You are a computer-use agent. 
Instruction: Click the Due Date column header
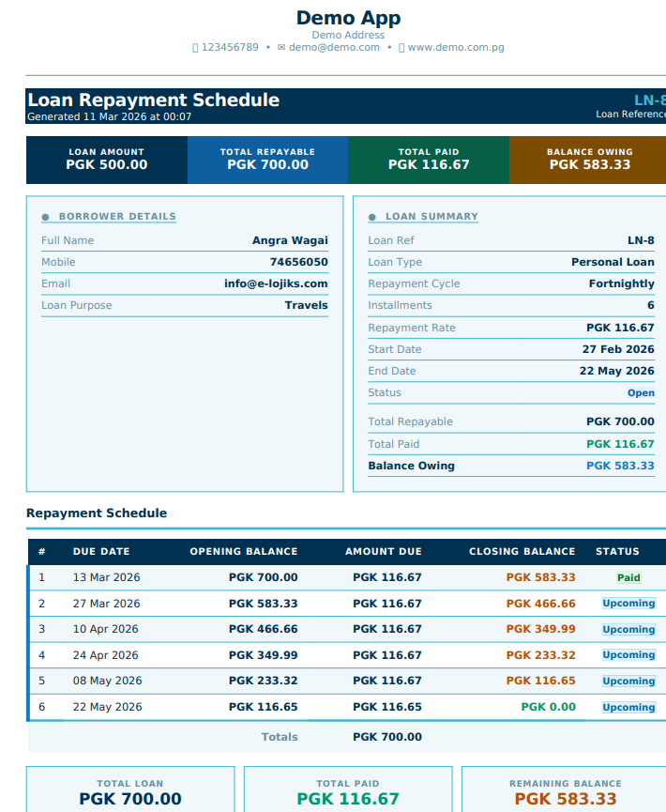pyautogui.click(x=101, y=552)
